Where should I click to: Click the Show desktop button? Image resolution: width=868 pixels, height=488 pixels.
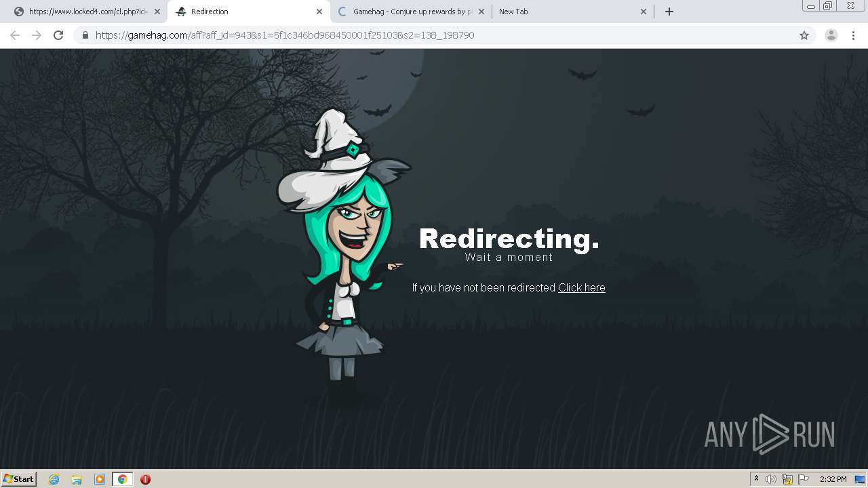click(x=861, y=479)
